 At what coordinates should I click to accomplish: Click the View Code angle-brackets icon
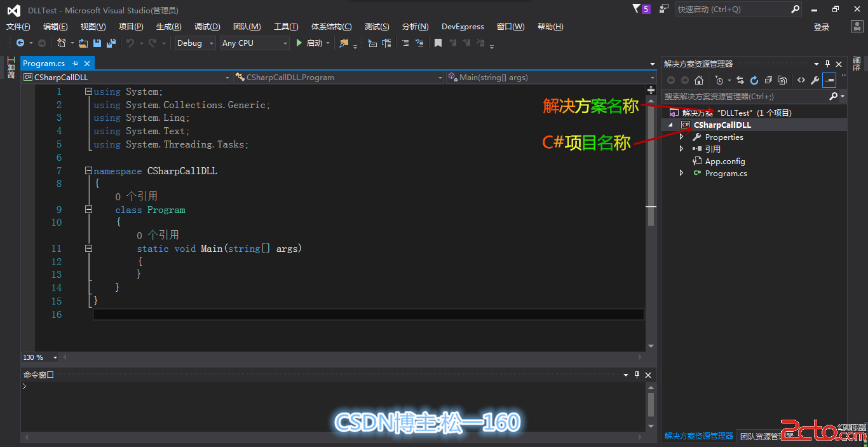coord(801,80)
